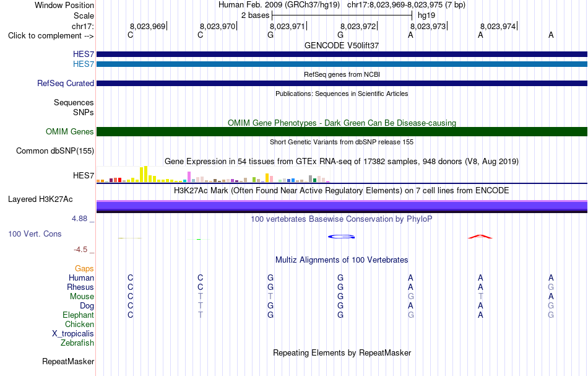The image size is (588, 376).
Task: Click the RepeatMasker label
Action: pos(68,361)
